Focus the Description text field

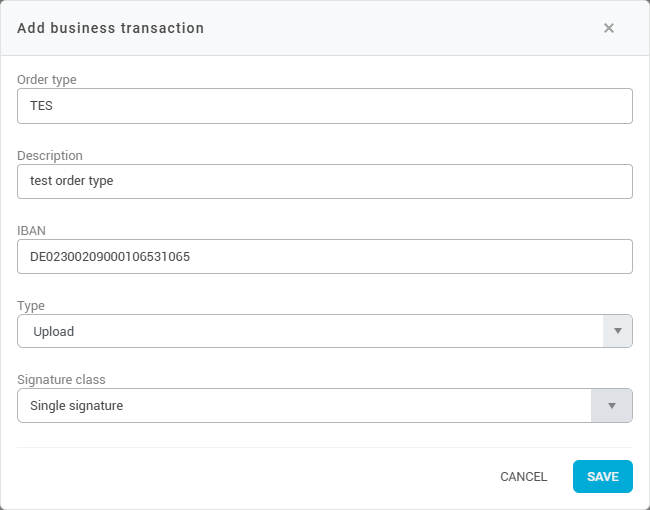click(325, 181)
